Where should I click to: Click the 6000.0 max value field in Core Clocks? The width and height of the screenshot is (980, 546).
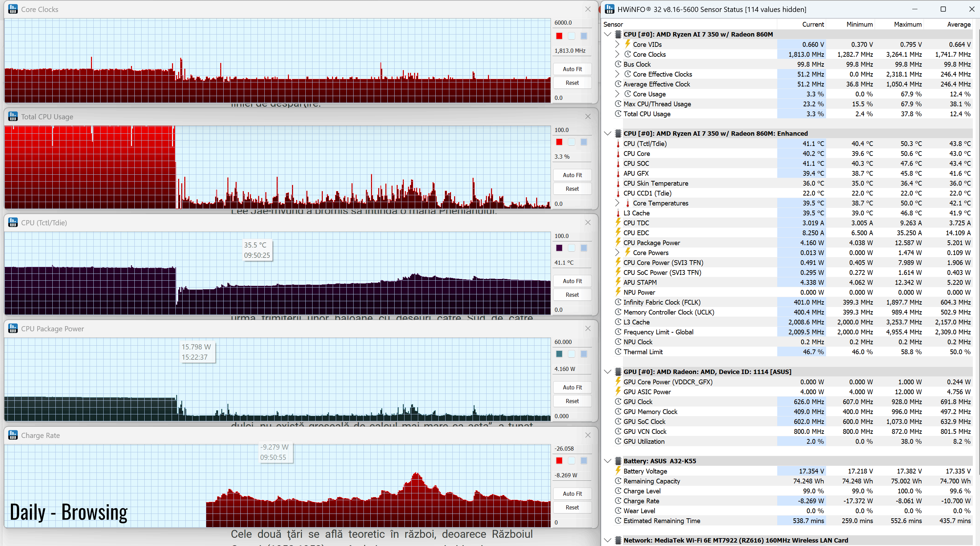[572, 23]
